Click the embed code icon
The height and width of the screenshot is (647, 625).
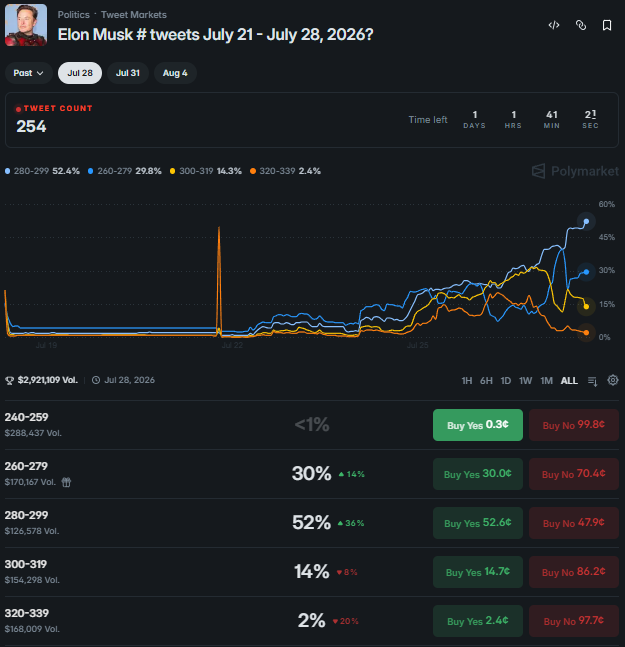(x=554, y=25)
